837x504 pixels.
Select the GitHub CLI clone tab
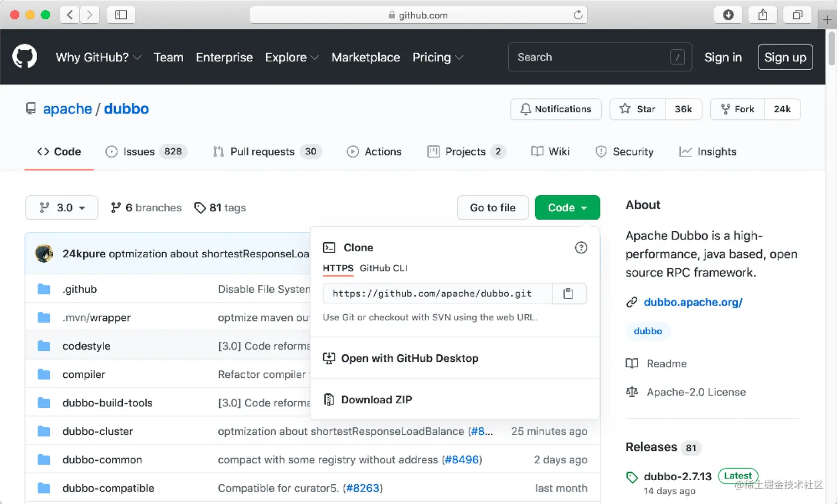(384, 268)
